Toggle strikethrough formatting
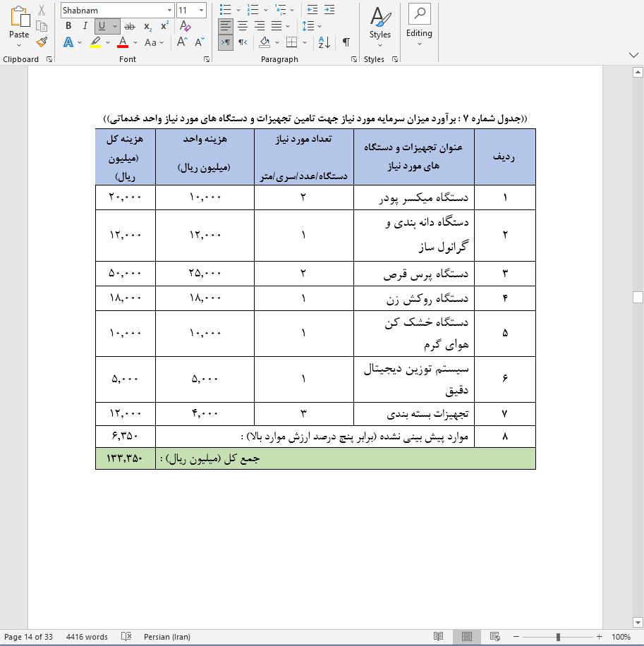 coord(130,25)
